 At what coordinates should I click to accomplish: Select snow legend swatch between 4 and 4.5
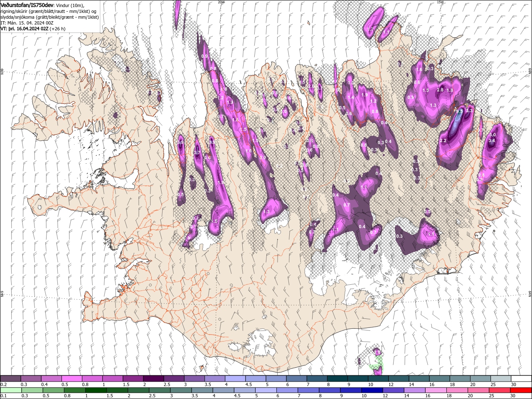tap(235, 379)
